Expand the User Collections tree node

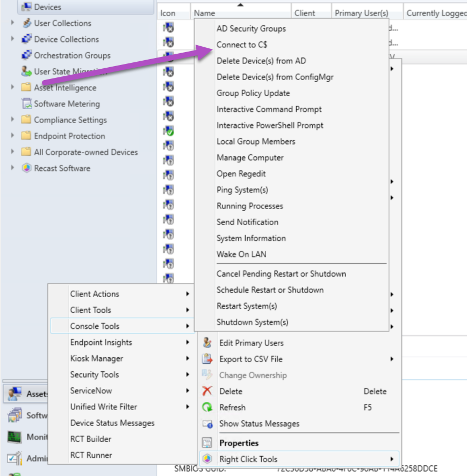(x=13, y=23)
